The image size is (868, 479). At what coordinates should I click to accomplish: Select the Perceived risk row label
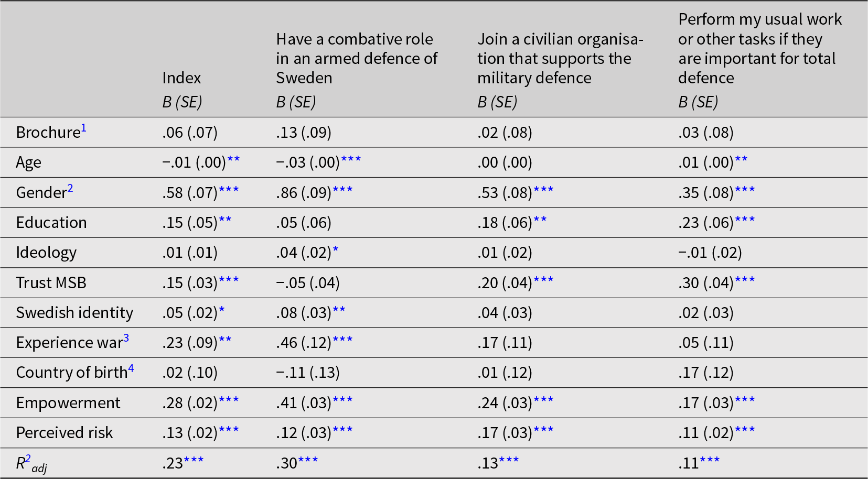(x=65, y=432)
